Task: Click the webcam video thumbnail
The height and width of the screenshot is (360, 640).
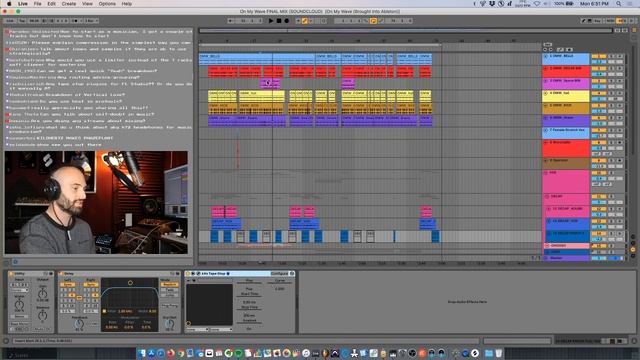Action: pos(96,202)
